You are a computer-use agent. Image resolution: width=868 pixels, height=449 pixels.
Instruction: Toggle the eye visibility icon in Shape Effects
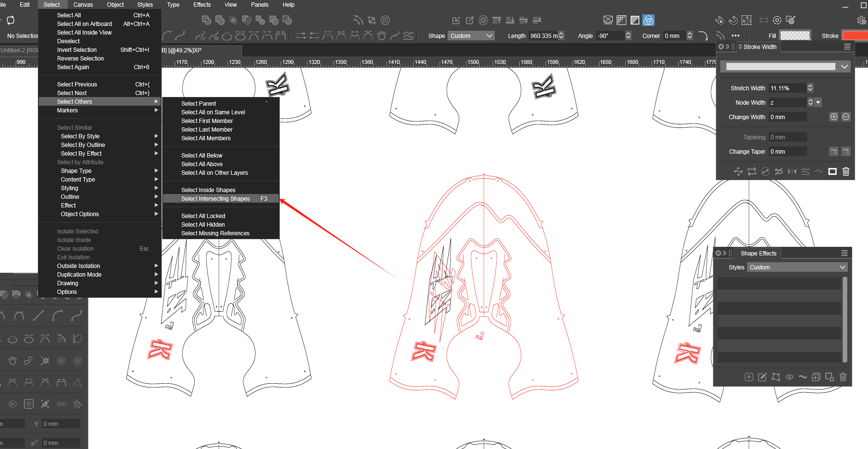tap(789, 377)
